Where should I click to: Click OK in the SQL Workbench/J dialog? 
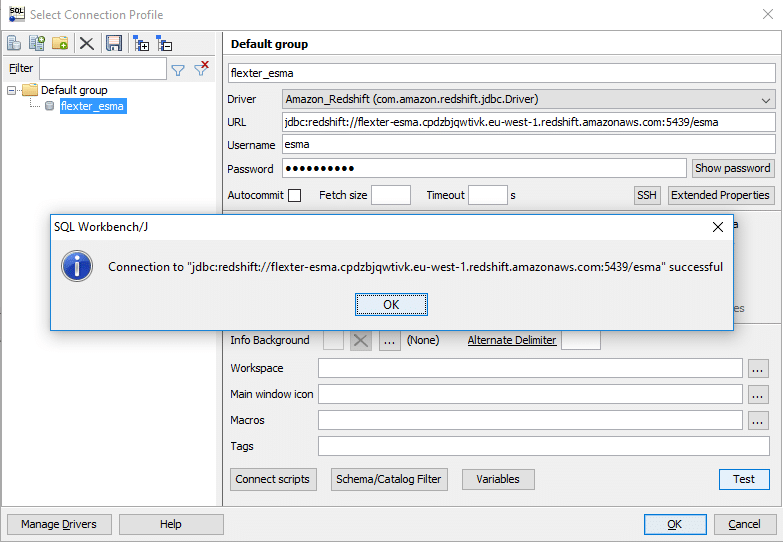tap(391, 305)
